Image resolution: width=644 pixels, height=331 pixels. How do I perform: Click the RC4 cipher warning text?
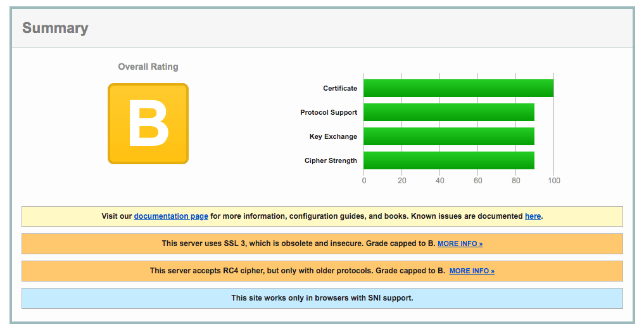point(298,271)
